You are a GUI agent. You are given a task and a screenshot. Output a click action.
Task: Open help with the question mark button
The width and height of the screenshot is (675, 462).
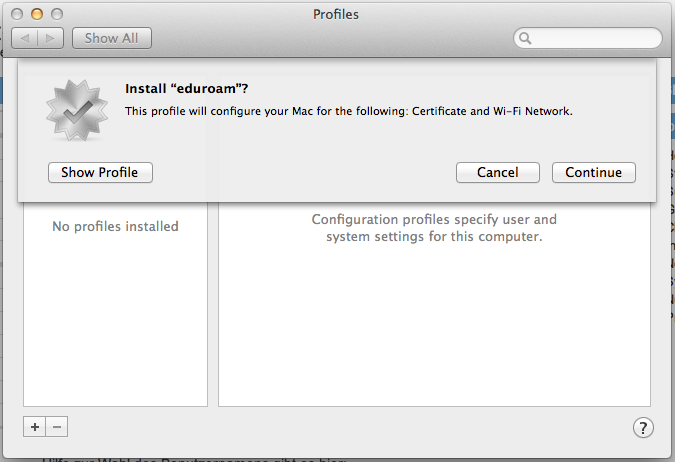point(643,428)
